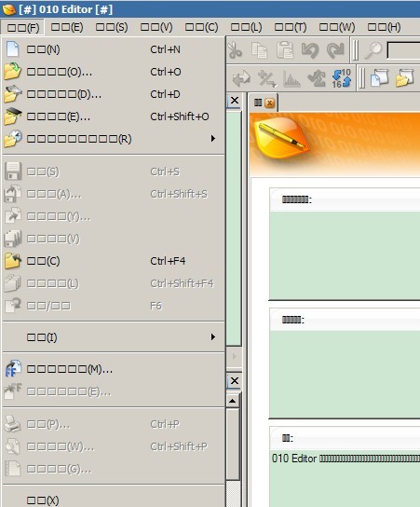Close the startup tab with orange x
This screenshot has width=420, height=507.
pos(270,103)
